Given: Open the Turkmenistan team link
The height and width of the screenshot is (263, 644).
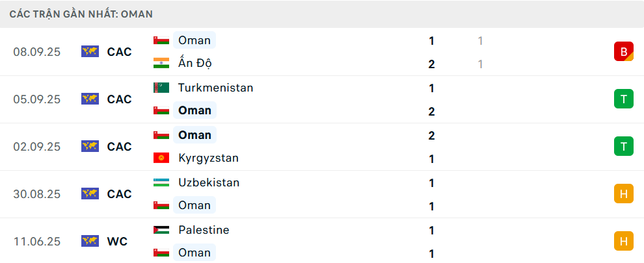Looking at the screenshot, I should point(215,88).
